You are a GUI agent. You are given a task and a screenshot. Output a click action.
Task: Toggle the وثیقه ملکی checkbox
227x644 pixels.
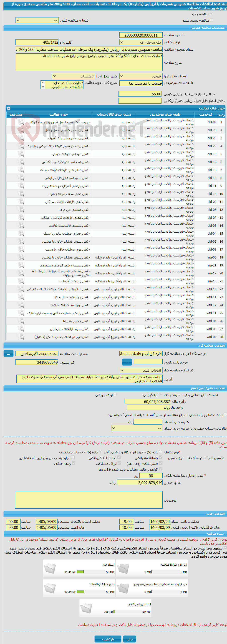(73, 463)
